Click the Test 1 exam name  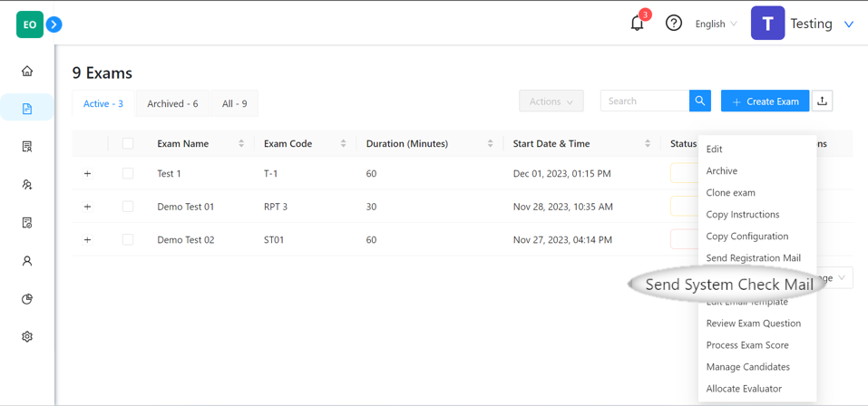(169, 174)
